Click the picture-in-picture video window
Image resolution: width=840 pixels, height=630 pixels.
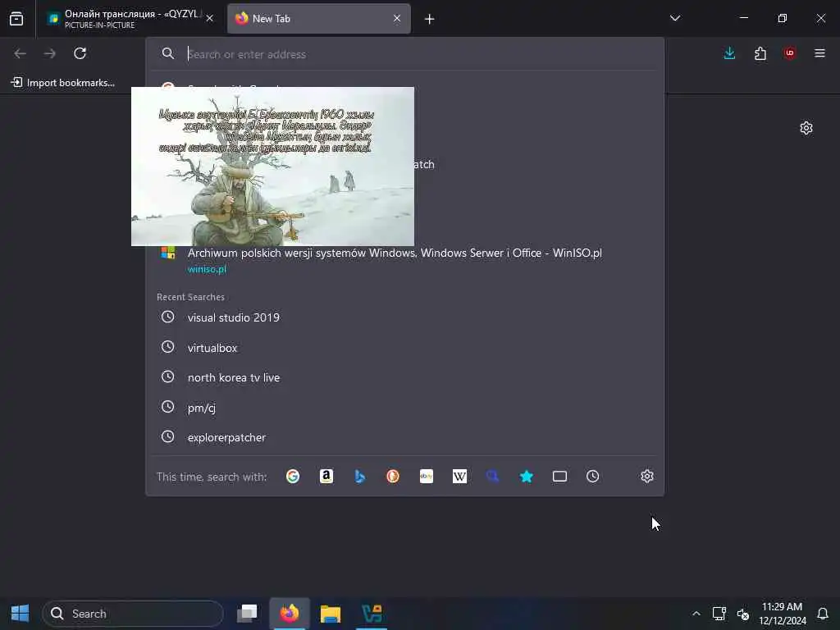pos(272,166)
